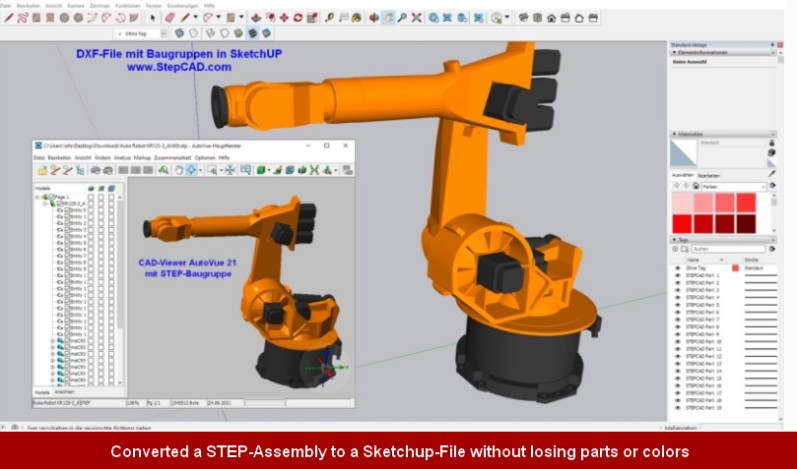797x469 pixels.
Task: Click the pencil line tool in SketchUp toolbar
Action: (182, 17)
